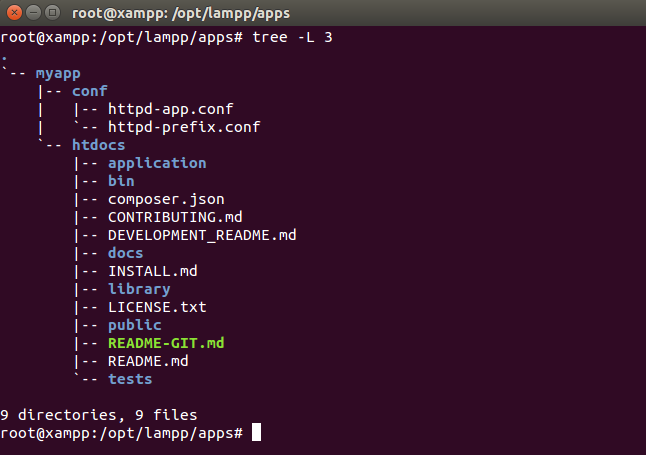This screenshot has width=646, height=455.
Task: Select httpd-app.conf in the tree output
Action: pos(171,109)
